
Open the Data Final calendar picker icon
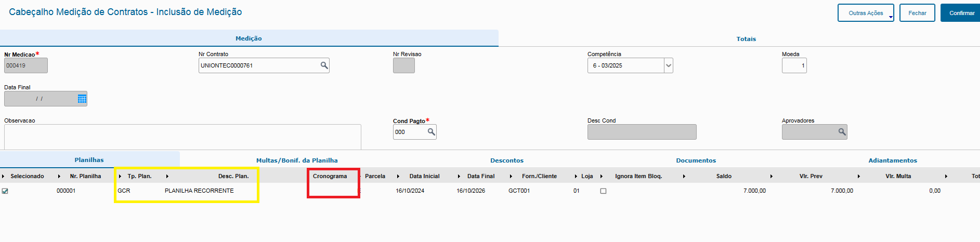pyautogui.click(x=82, y=99)
